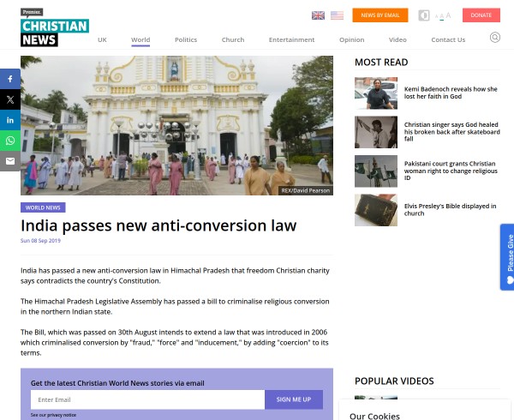Switch to UK edition flag

[318, 15]
